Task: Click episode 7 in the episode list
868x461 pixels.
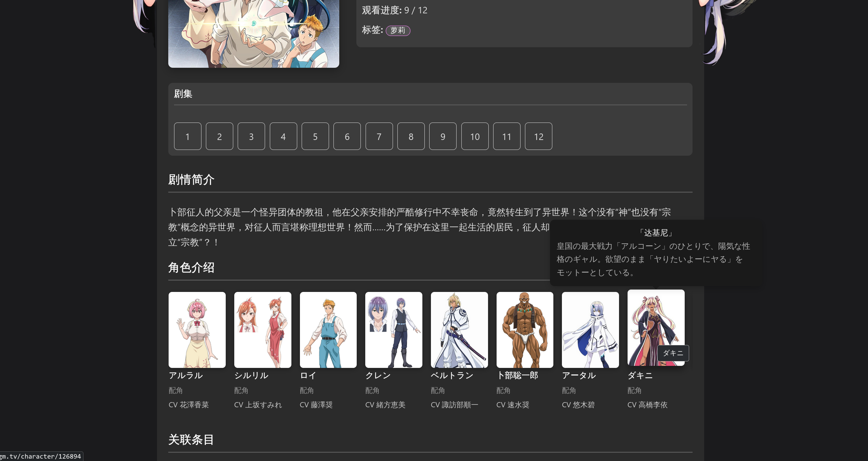Action: point(379,136)
